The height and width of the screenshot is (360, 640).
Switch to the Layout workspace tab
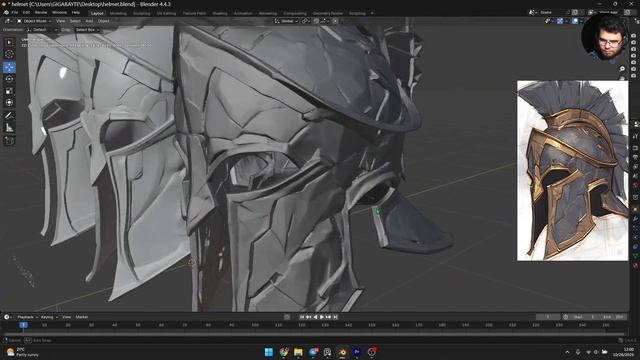pos(97,13)
